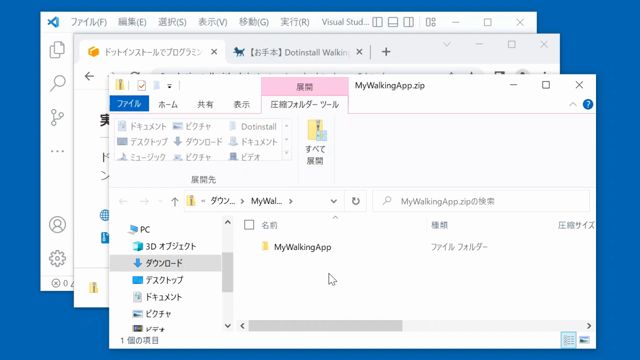
Task: Select ダウンロード in navigation pane
Action: point(165,263)
